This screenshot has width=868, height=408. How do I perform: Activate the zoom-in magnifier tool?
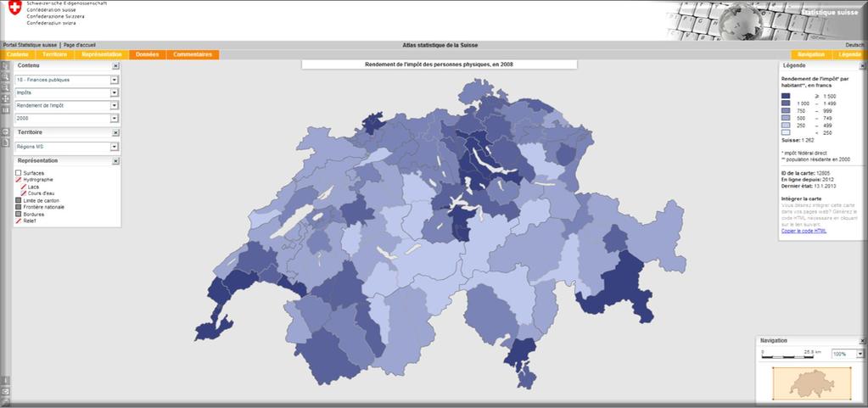[x=6, y=76]
